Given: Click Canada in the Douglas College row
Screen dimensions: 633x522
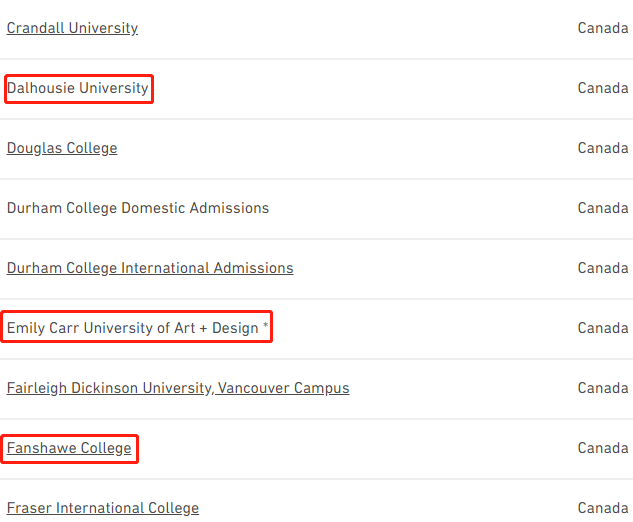Looking at the screenshot, I should (603, 148).
